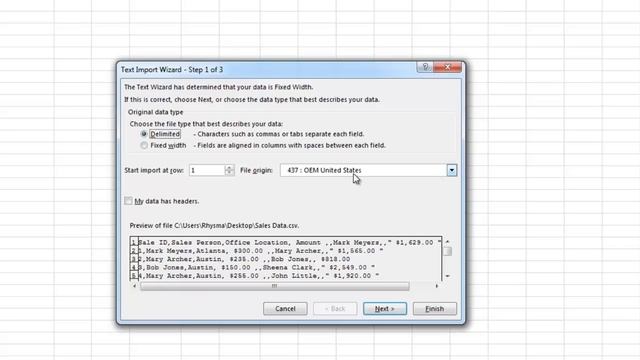Click preview row with Mary Archer,Austin $235.00
The image size is (640, 360).
[x=286, y=259]
